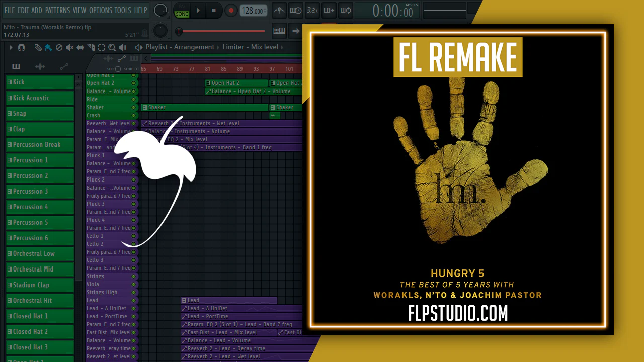The image size is (644, 362).
Task: Open the HELP menu
Action: pos(141,10)
